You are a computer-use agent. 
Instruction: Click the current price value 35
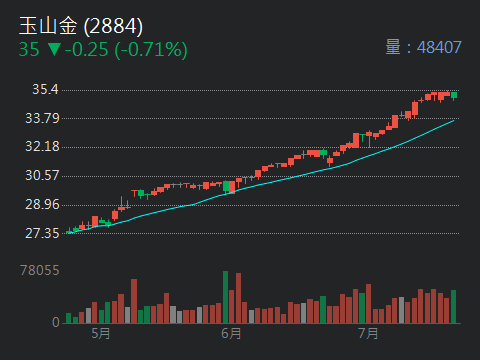pyautogui.click(x=29, y=50)
